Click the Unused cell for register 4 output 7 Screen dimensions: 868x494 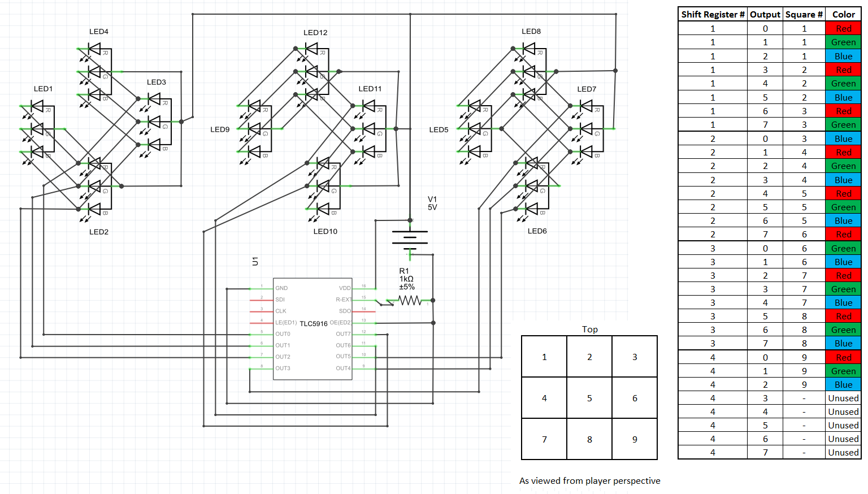pos(843,452)
